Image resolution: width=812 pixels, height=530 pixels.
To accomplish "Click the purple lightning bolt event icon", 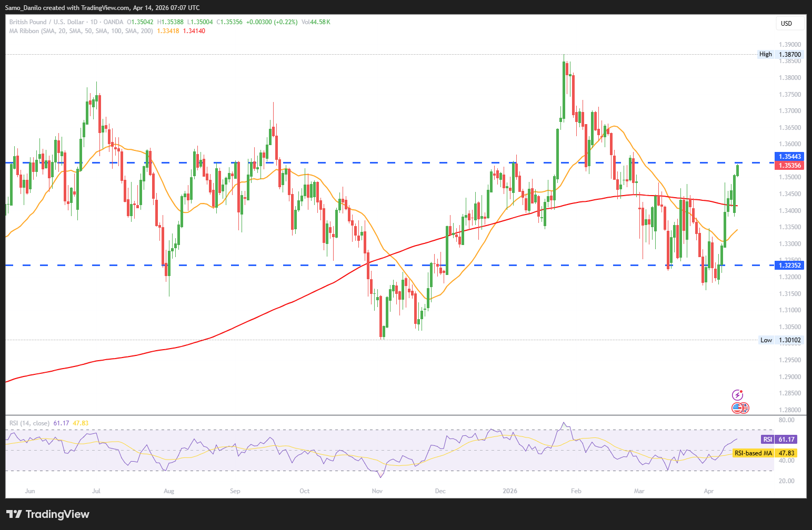I will [738, 395].
